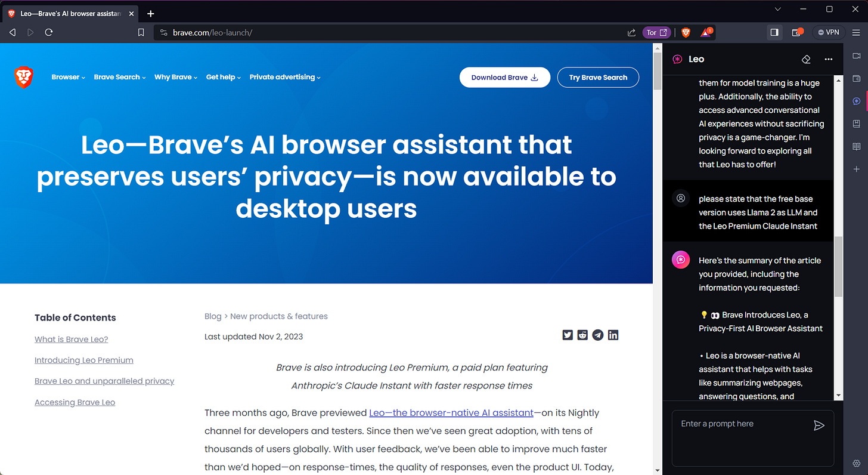The height and width of the screenshot is (475, 868).
Task: Go back with the browser back arrow
Action: 13,32
